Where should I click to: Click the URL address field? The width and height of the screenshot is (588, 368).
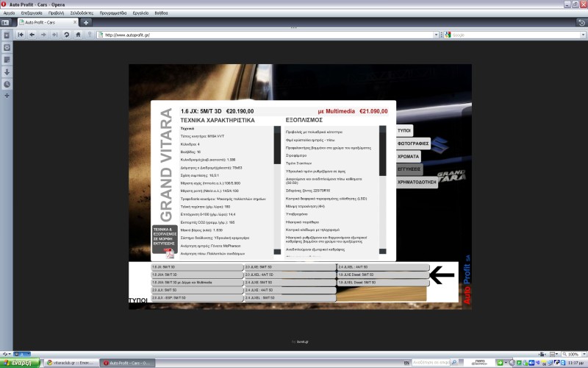268,35
